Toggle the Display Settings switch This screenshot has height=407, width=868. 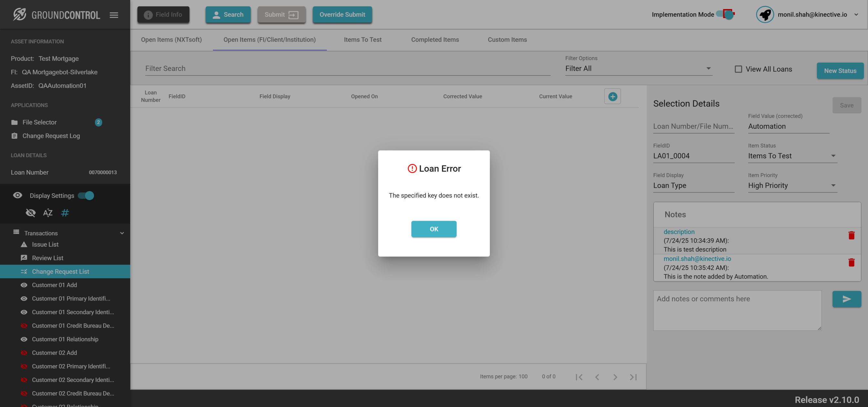pos(86,195)
